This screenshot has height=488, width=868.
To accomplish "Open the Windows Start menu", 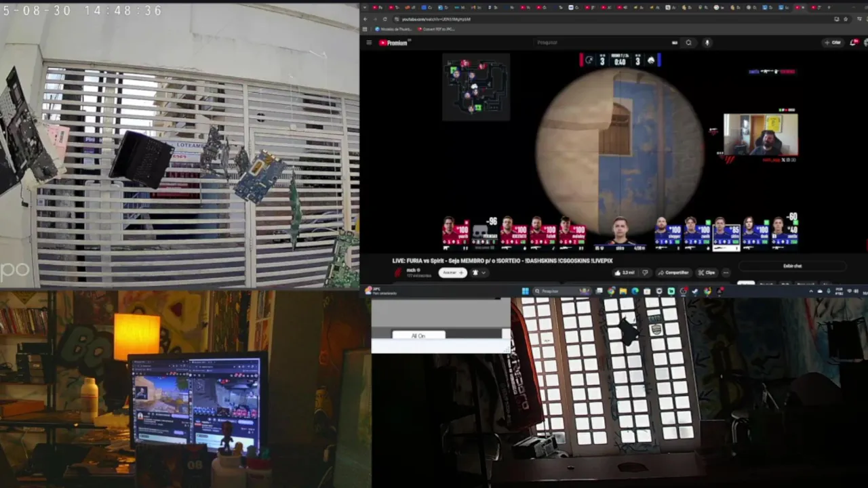I will [526, 291].
